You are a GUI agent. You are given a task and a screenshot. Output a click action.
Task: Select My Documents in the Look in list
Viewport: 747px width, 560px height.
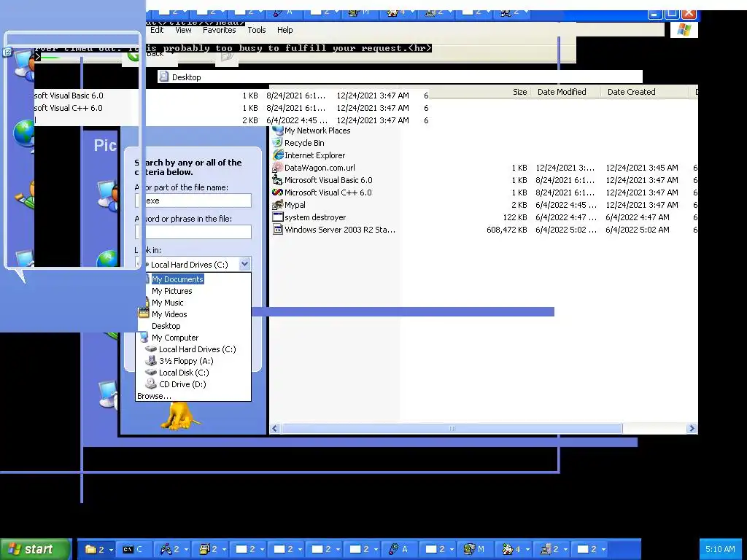(x=178, y=279)
